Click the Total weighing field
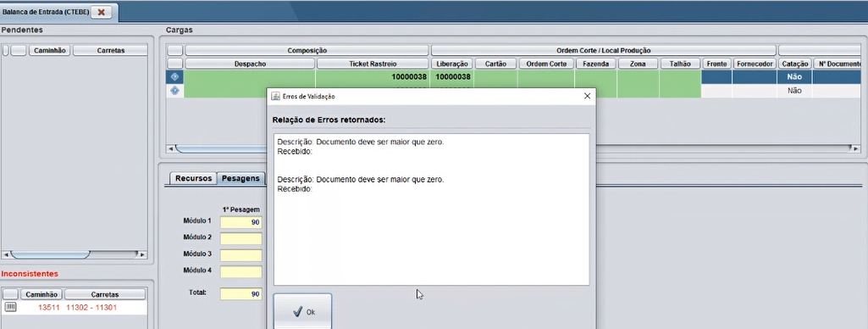868x329 pixels. coord(240,294)
